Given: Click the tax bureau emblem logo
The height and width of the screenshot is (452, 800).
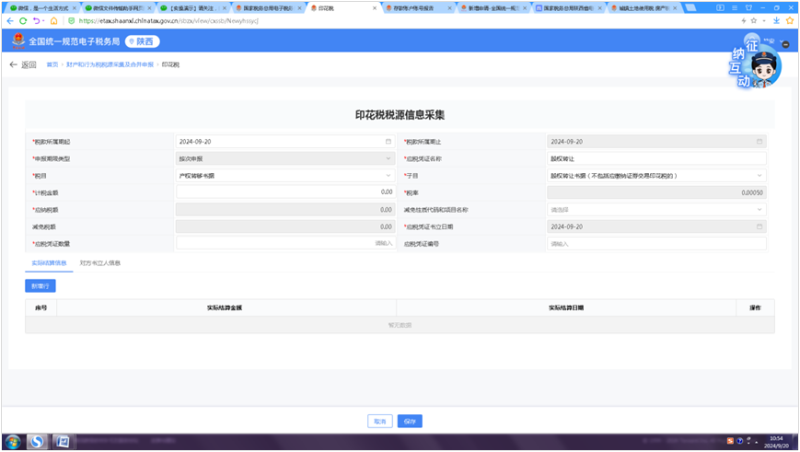Looking at the screenshot, I should pyautogui.click(x=18, y=42).
